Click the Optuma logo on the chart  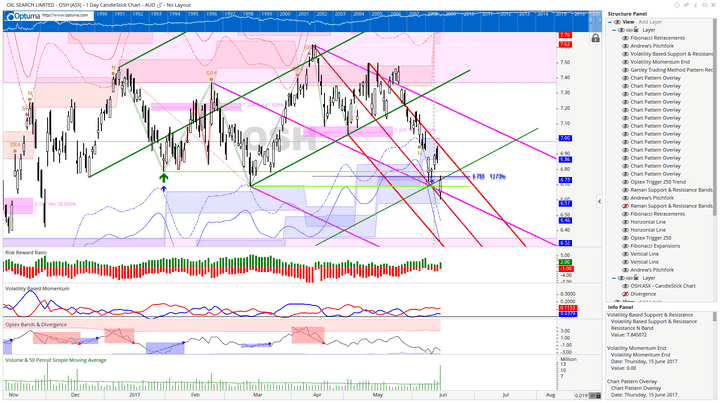(x=17, y=16)
